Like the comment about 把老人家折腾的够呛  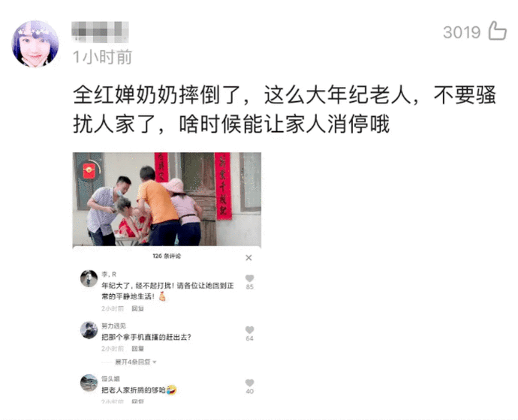pyautogui.click(x=249, y=382)
